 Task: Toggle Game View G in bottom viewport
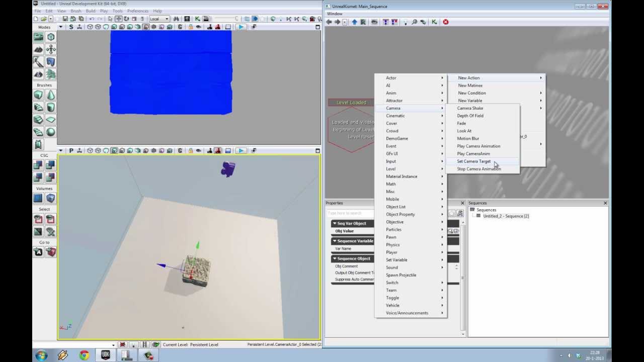point(180,150)
